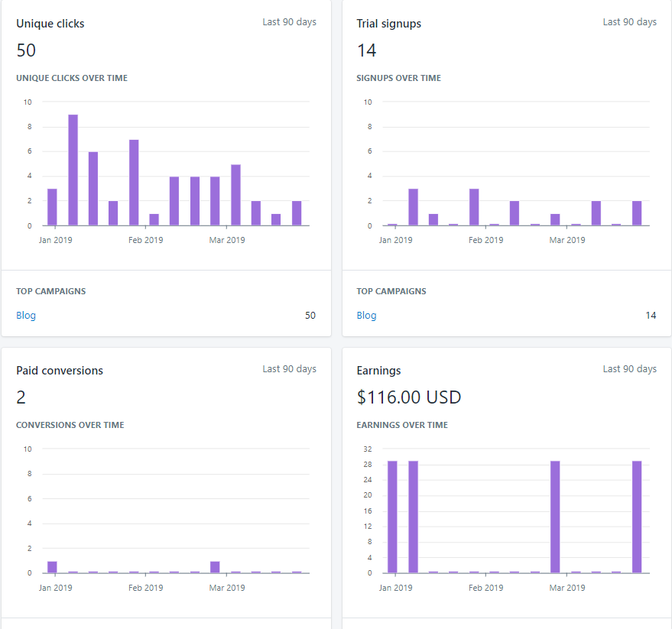The width and height of the screenshot is (672, 629).
Task: Click TOP CAMPAIGNS label in Unique clicks card
Action: pos(50,291)
